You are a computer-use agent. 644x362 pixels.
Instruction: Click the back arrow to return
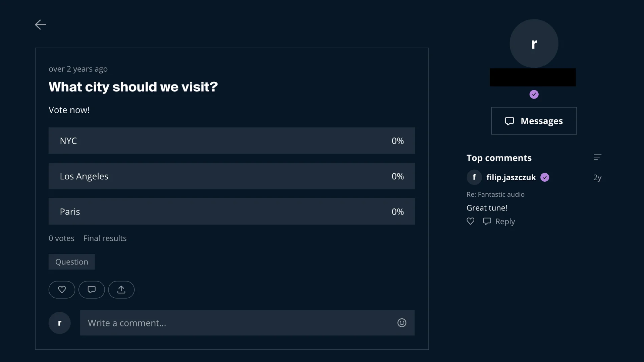point(40,24)
